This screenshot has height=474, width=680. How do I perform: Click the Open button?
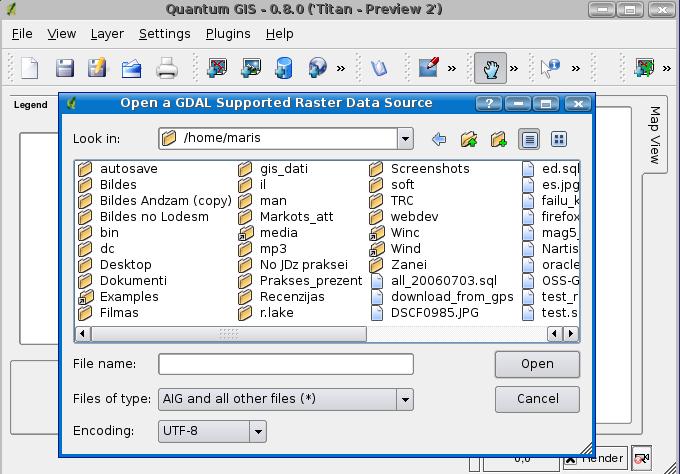(537, 364)
